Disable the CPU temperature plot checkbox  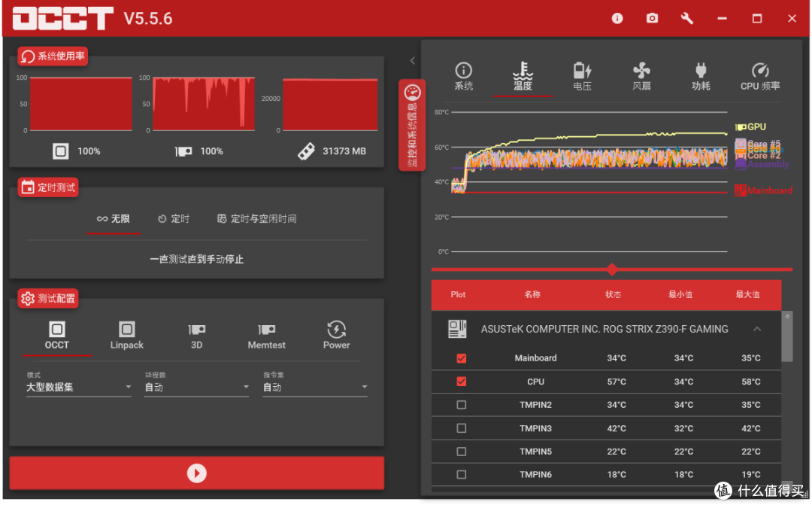(461, 382)
